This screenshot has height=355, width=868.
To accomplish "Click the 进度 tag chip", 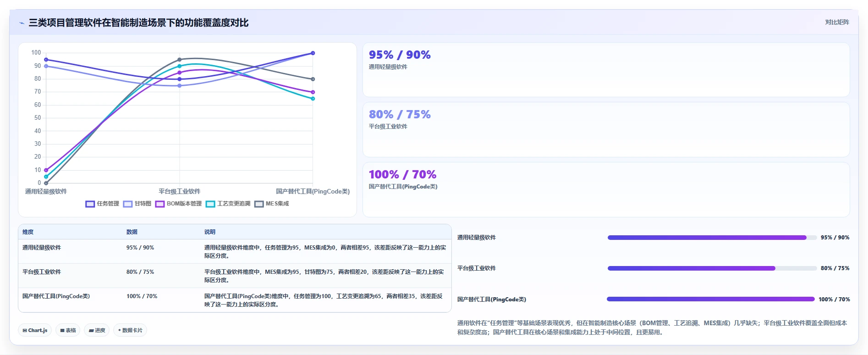I will click(x=97, y=330).
